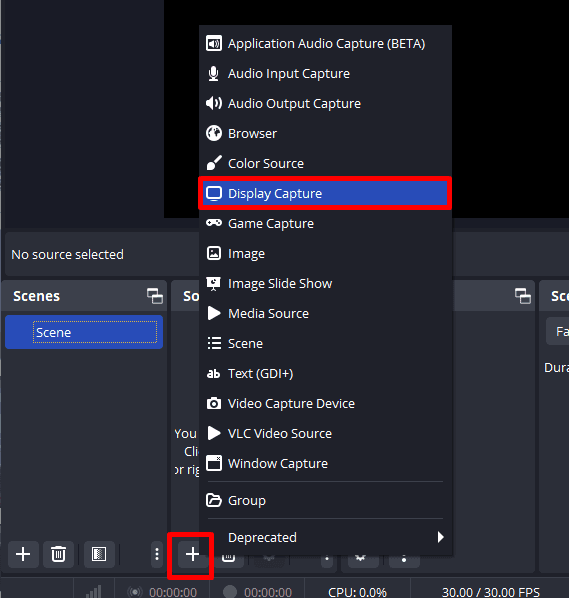The height and width of the screenshot is (598, 569).
Task: Choose Color Source brush entry
Action: (325, 164)
